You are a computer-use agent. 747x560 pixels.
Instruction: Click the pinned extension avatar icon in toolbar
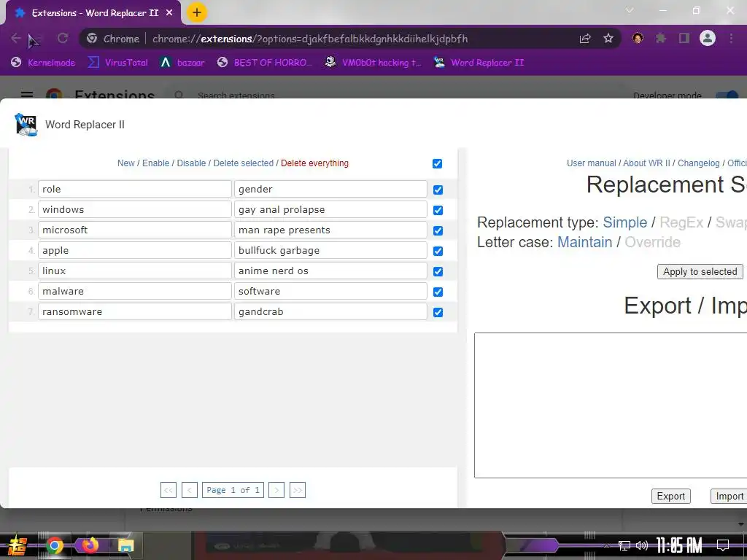(x=638, y=38)
